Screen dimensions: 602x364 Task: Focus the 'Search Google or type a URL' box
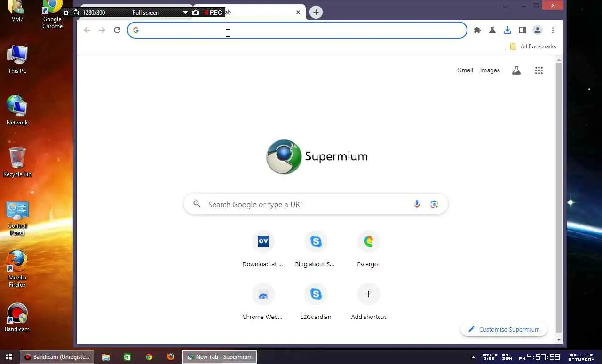pos(316,204)
